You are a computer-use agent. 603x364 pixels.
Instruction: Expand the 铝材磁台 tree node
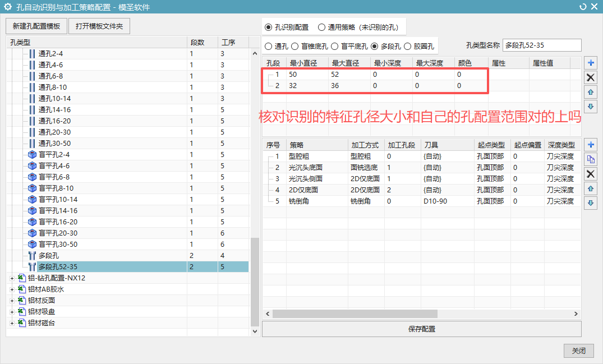pyautogui.click(x=12, y=323)
